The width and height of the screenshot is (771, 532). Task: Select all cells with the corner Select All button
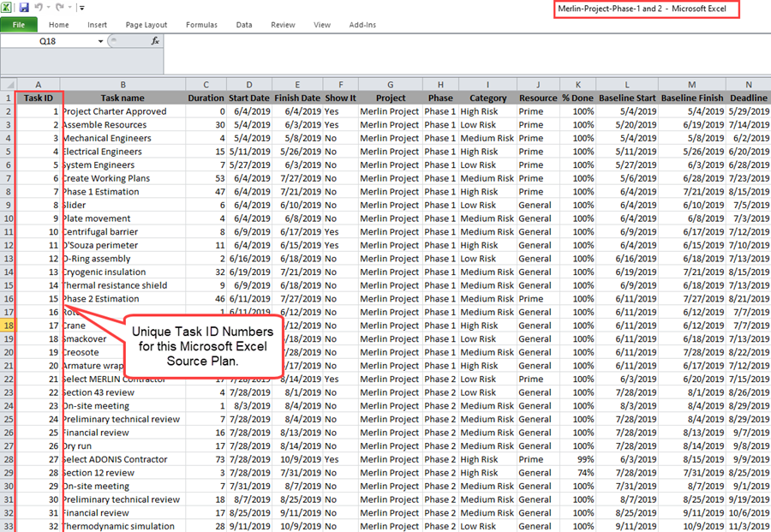coord(11,84)
